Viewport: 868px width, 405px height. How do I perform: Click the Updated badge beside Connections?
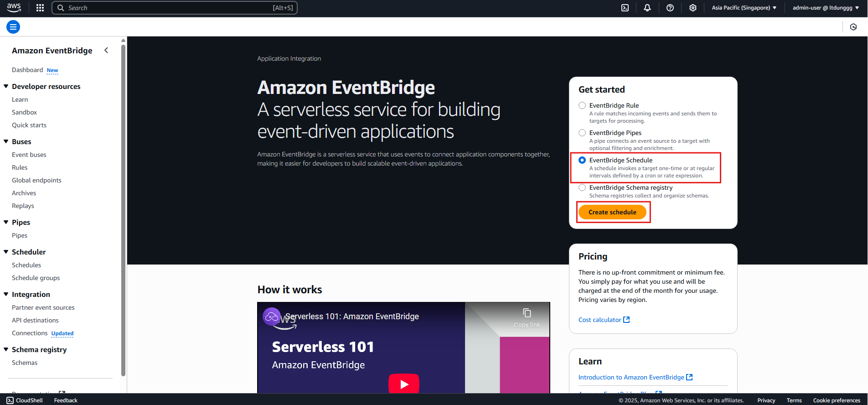[62, 333]
